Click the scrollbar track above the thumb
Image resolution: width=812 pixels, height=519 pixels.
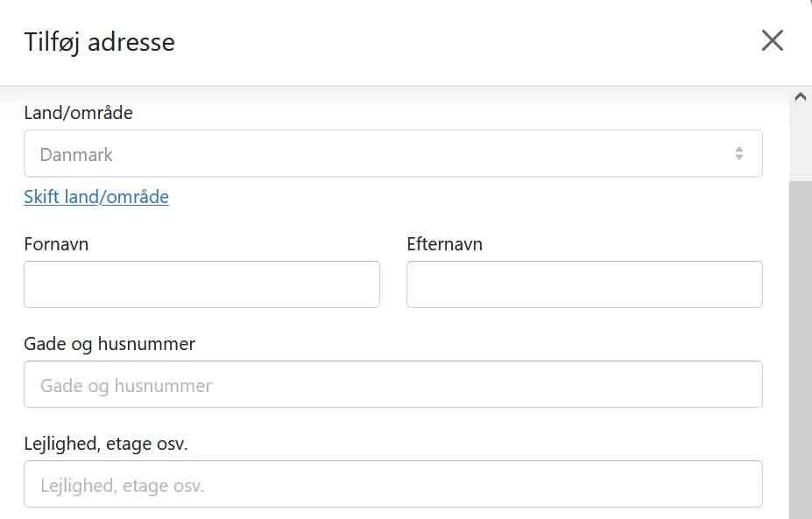click(x=801, y=143)
